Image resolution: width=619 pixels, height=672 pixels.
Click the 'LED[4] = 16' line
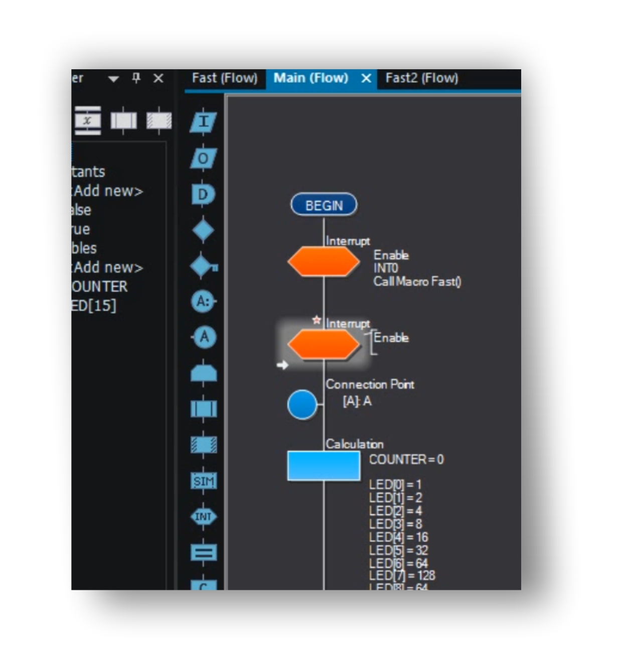pyautogui.click(x=399, y=537)
